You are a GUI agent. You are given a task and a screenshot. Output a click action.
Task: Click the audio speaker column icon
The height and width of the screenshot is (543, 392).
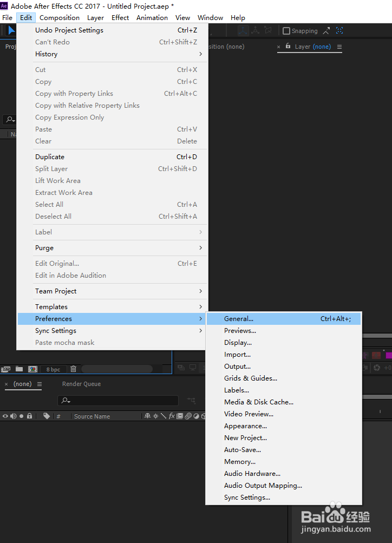pos(13,416)
